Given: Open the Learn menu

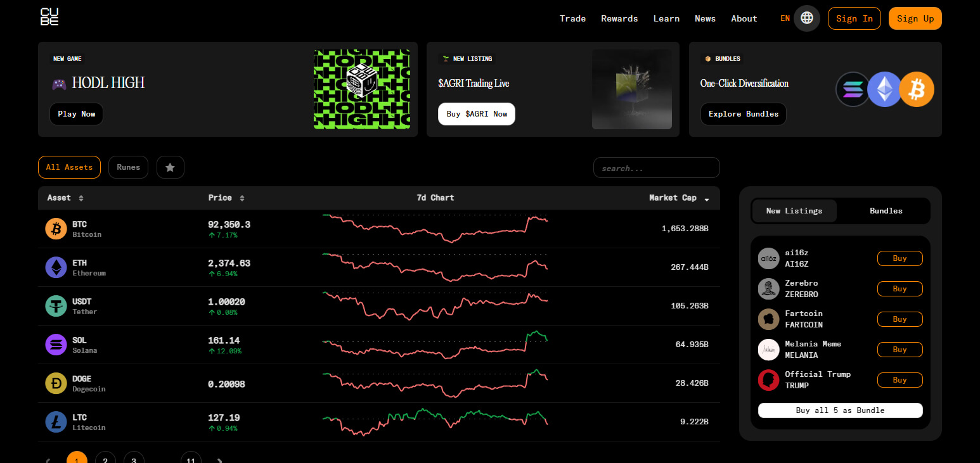Looking at the screenshot, I should click(666, 18).
